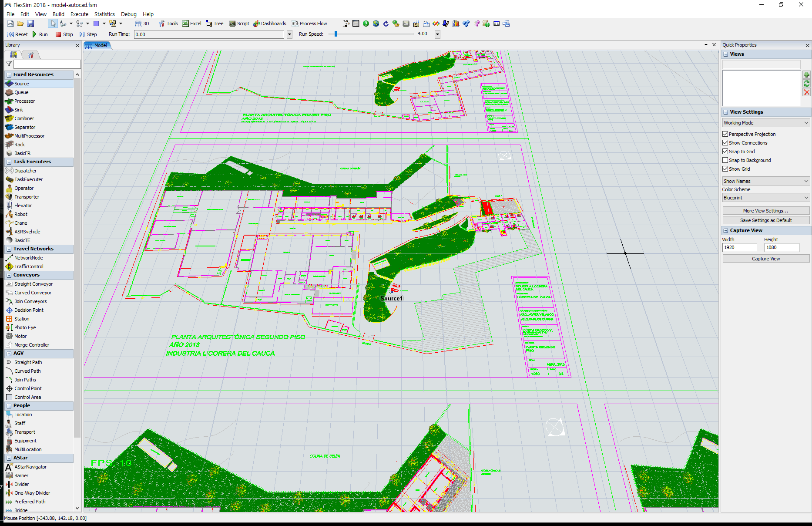Viewport: 812px width, 526px height.
Task: Disable Perspective Projection checkbox
Action: (x=725, y=134)
